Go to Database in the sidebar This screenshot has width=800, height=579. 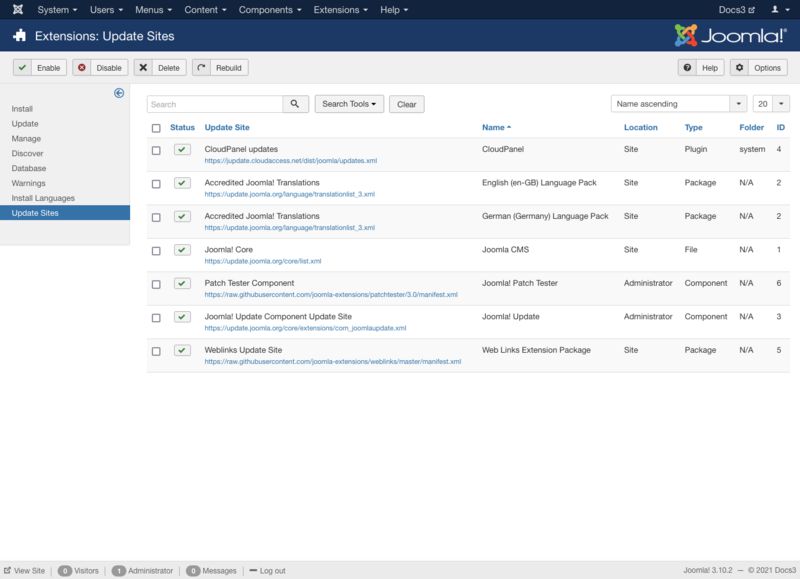pyautogui.click(x=29, y=168)
